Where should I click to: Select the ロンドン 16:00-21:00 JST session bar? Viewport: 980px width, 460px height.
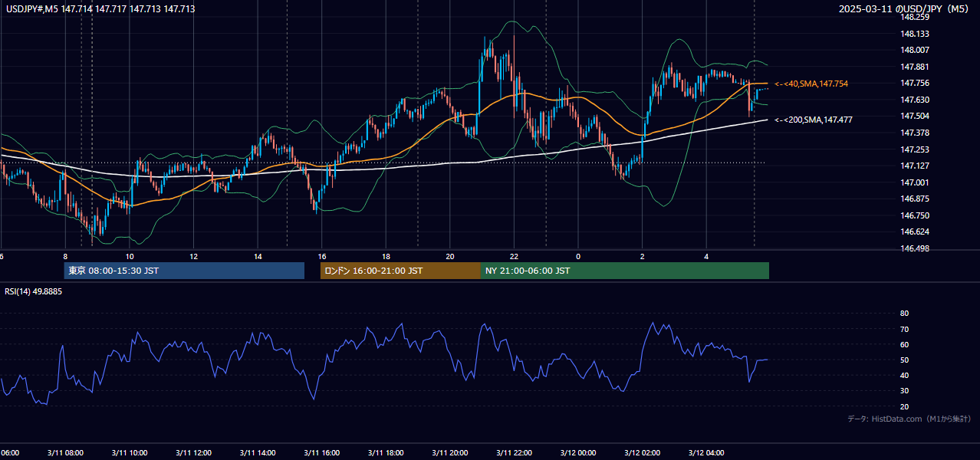pyautogui.click(x=400, y=271)
